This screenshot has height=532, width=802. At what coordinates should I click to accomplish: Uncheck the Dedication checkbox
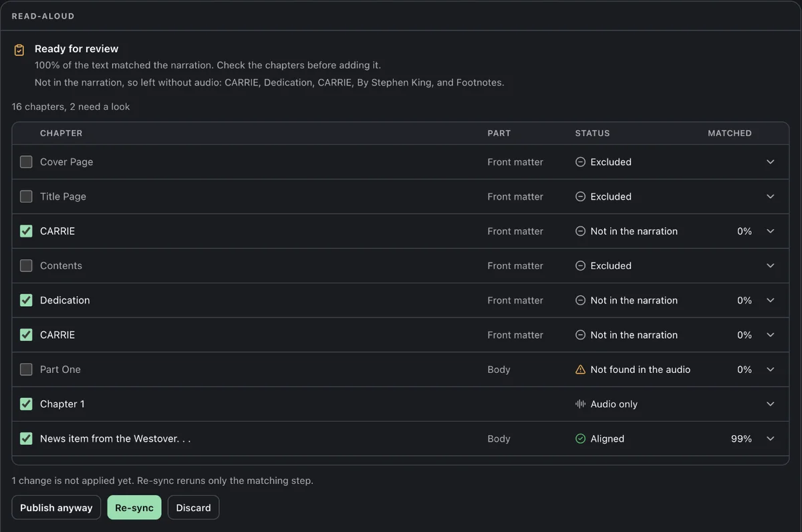coord(26,300)
